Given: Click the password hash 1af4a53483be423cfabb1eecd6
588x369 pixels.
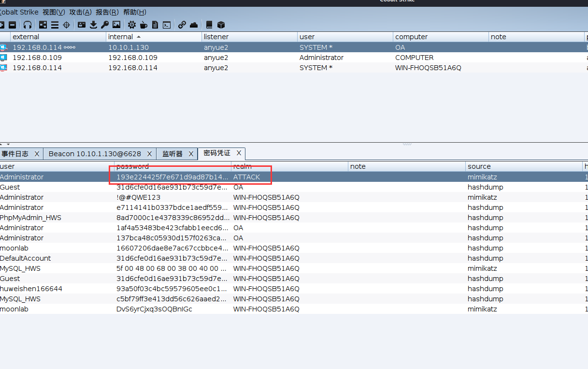Looking at the screenshot, I should point(172,228).
